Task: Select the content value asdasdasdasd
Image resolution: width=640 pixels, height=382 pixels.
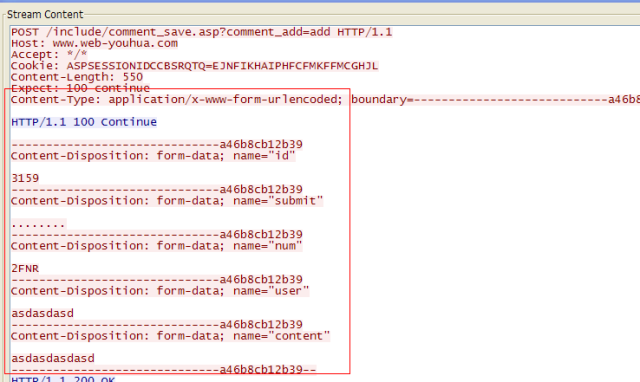Action: 53,358
